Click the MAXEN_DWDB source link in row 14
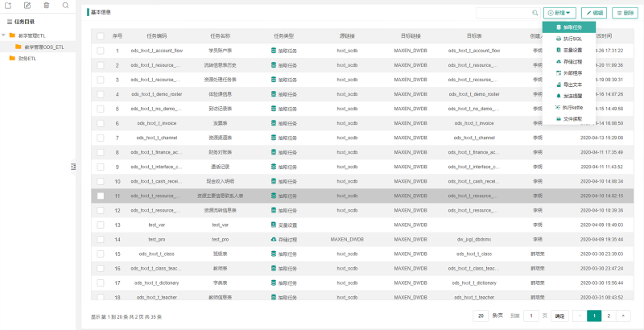 coord(347,239)
